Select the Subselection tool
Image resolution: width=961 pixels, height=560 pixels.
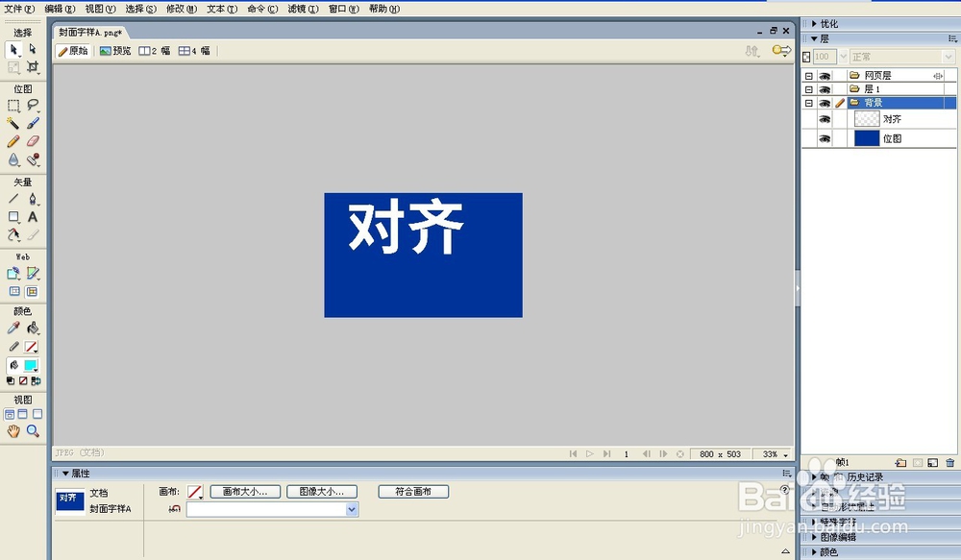(33, 49)
